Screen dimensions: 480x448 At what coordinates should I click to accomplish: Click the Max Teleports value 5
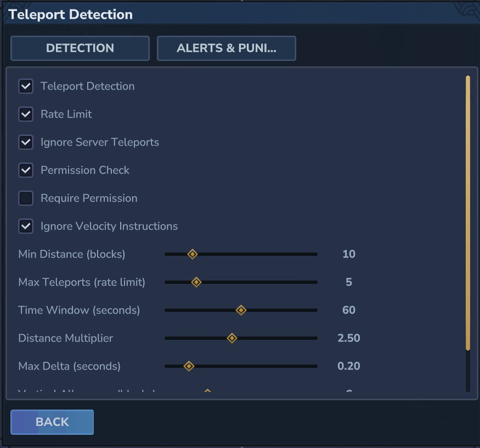(349, 282)
